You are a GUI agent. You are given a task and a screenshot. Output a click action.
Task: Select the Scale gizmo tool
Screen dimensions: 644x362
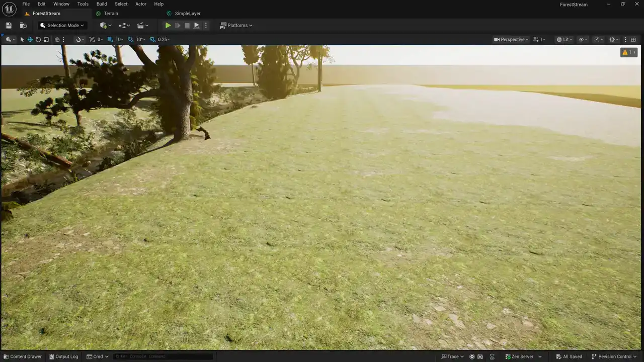tap(46, 40)
